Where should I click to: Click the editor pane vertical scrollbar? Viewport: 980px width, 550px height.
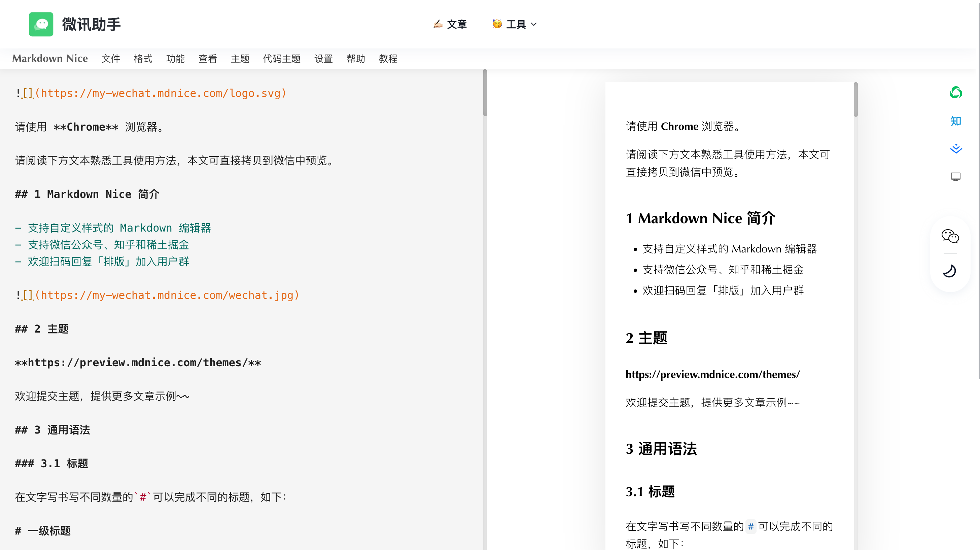pyautogui.click(x=485, y=93)
